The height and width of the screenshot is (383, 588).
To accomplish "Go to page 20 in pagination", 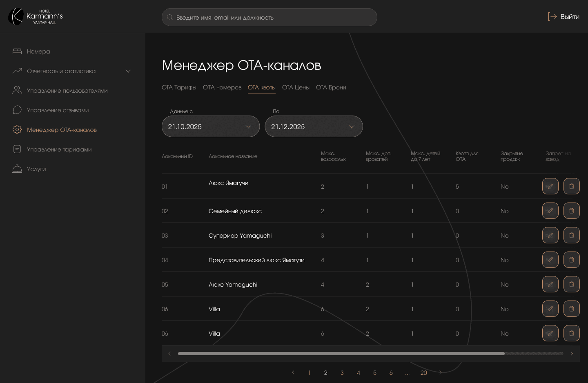I will pyautogui.click(x=423, y=373).
